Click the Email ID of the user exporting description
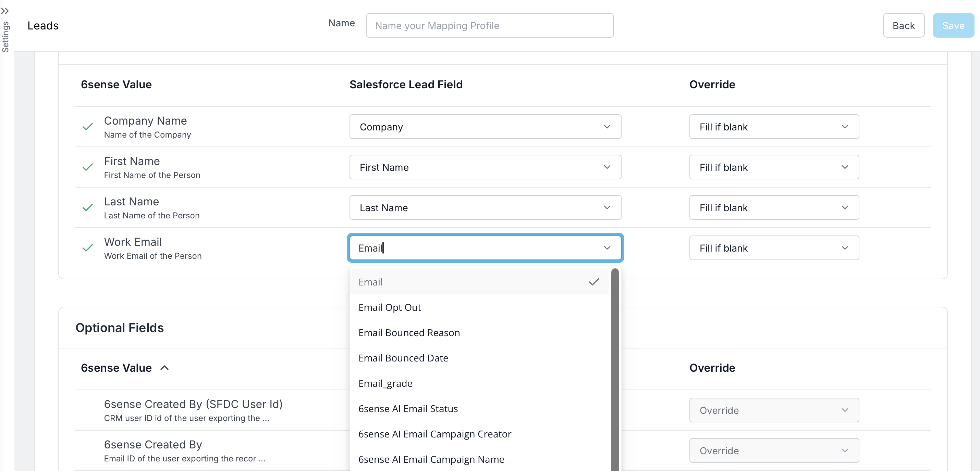Image resolution: width=980 pixels, height=471 pixels. (184, 458)
